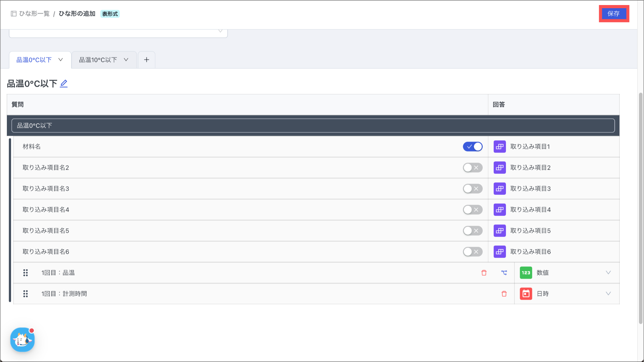Delete the 1回目：品温 row with trash icon

[x=484, y=273]
